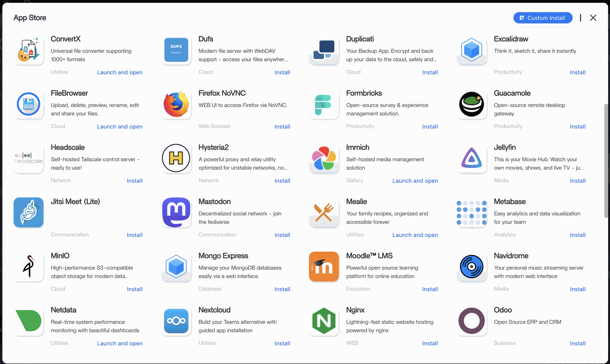Open the Mastodon app icon
This screenshot has width=610, height=364.
click(x=176, y=212)
